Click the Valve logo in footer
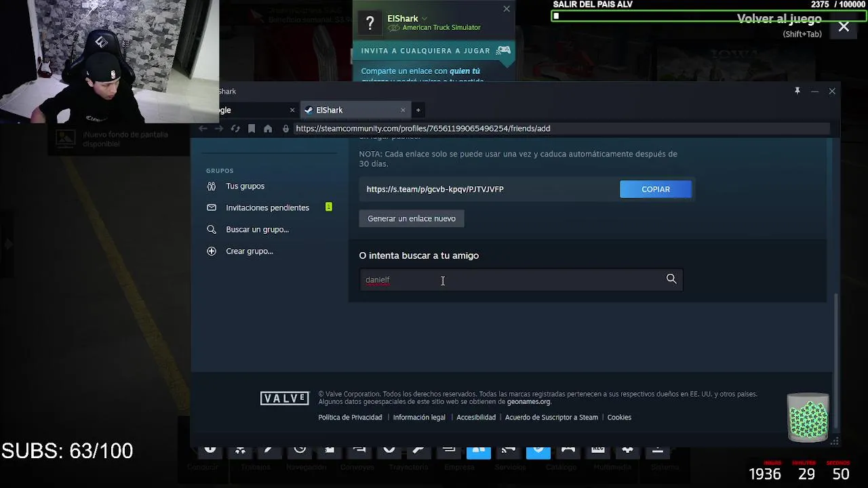 coord(285,399)
